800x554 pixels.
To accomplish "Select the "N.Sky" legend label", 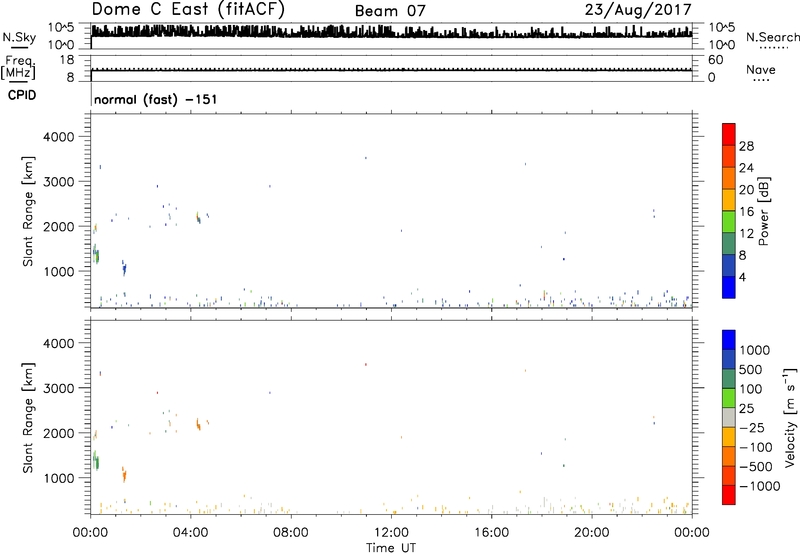I will pyautogui.click(x=19, y=37).
